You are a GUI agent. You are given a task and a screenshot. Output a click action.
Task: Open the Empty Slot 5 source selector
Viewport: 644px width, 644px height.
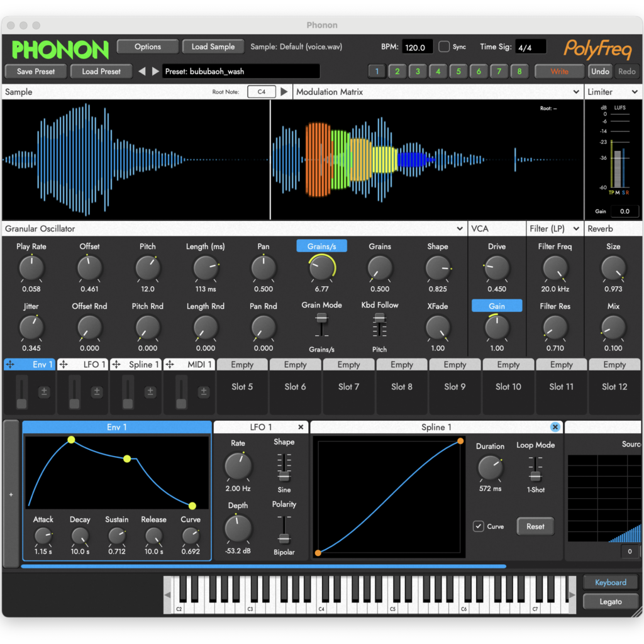pyautogui.click(x=242, y=364)
